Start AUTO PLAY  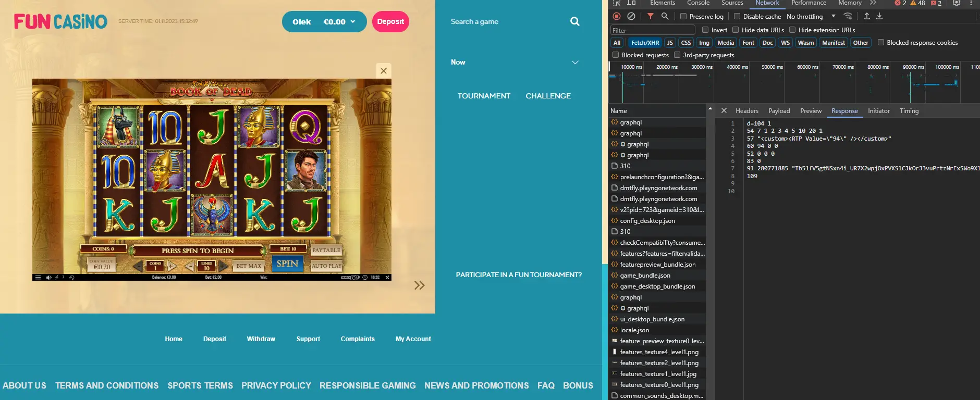[x=326, y=266]
